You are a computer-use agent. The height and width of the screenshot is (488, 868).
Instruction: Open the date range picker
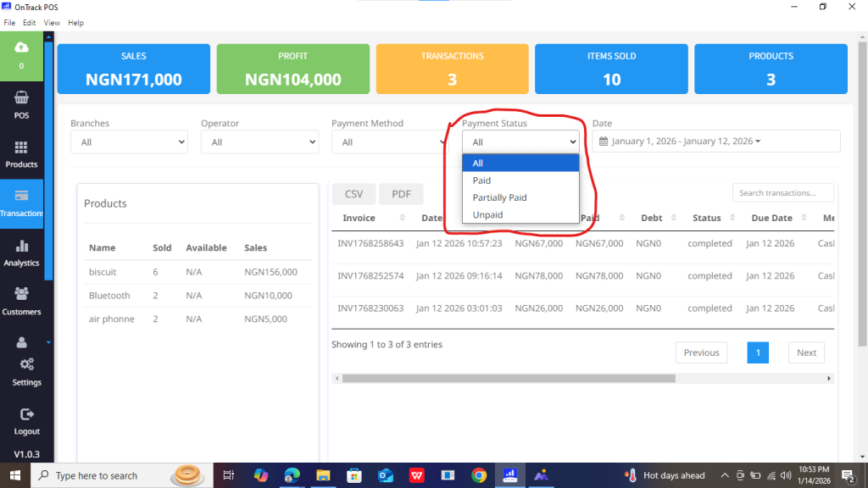point(716,141)
